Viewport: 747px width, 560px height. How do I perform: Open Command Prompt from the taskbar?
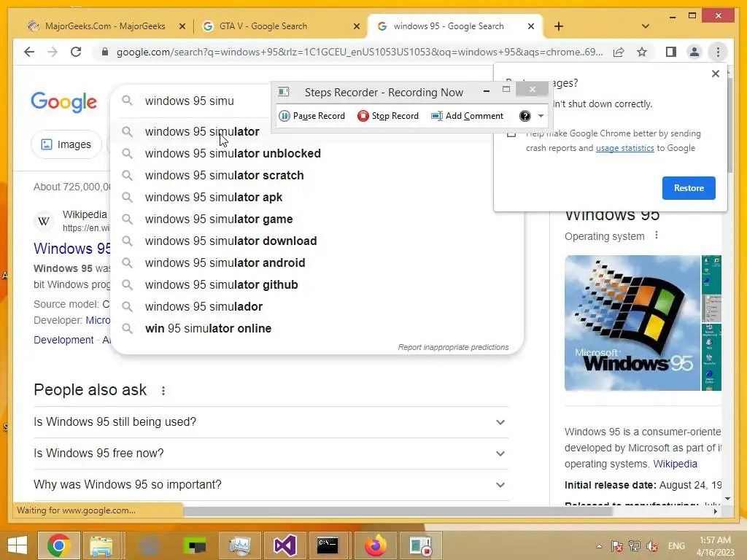tap(328, 545)
